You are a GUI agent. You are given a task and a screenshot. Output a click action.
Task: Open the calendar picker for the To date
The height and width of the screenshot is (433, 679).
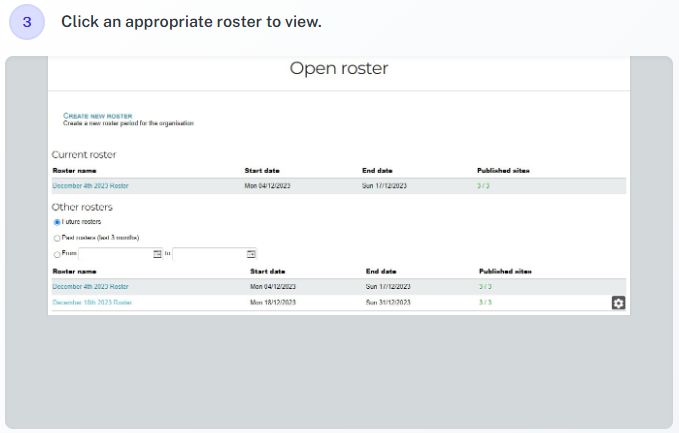point(251,254)
